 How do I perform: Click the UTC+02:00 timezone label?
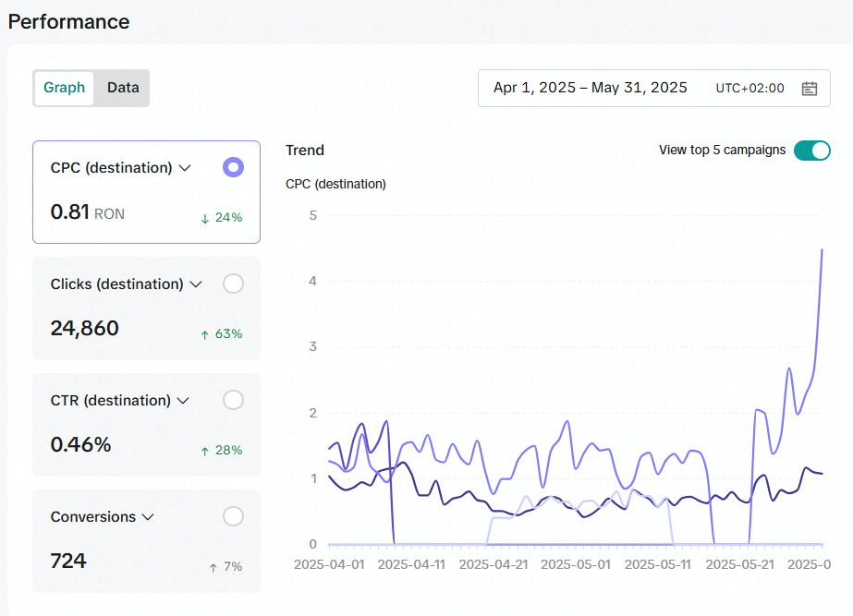(749, 88)
